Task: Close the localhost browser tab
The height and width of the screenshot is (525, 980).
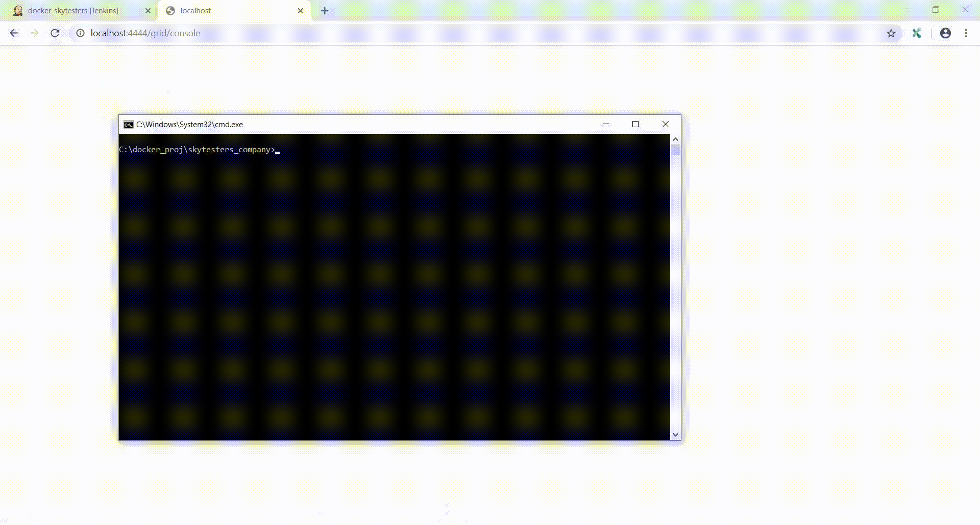Action: click(x=301, y=11)
